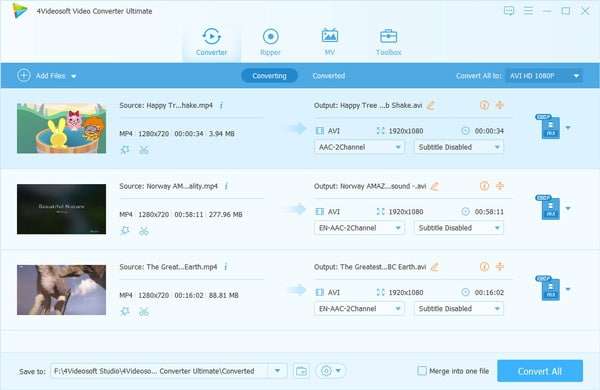Open the MV maker icon
Image resolution: width=600 pixels, height=390 pixels.
(329, 36)
